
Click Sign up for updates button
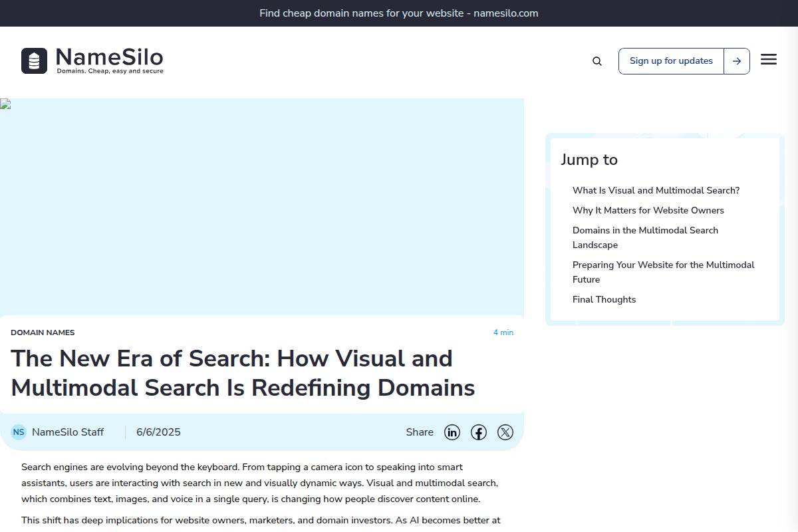point(670,61)
